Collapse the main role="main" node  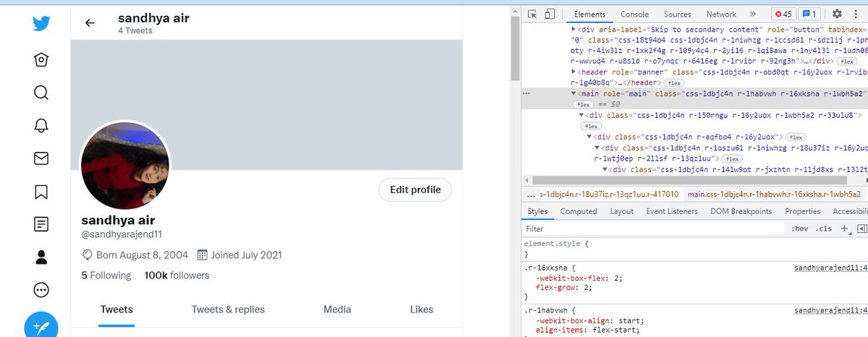point(574,94)
